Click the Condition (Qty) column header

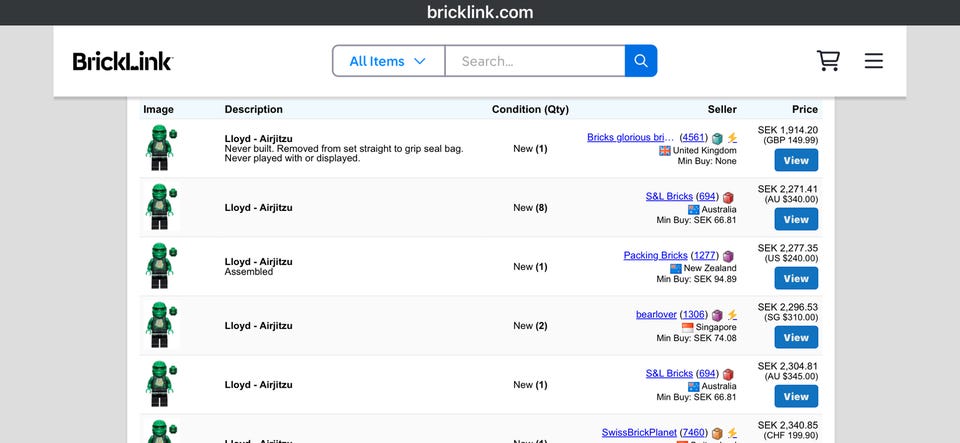(x=530, y=110)
